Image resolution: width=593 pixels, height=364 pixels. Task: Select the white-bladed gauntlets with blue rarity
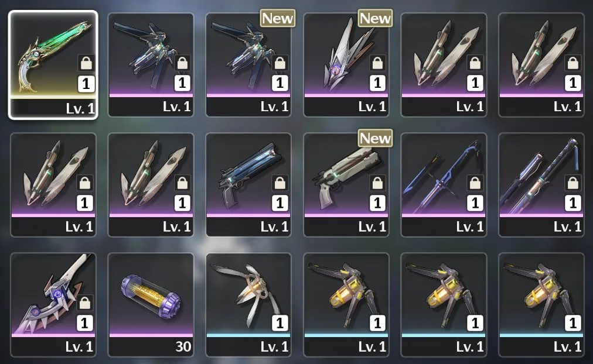coord(248,305)
